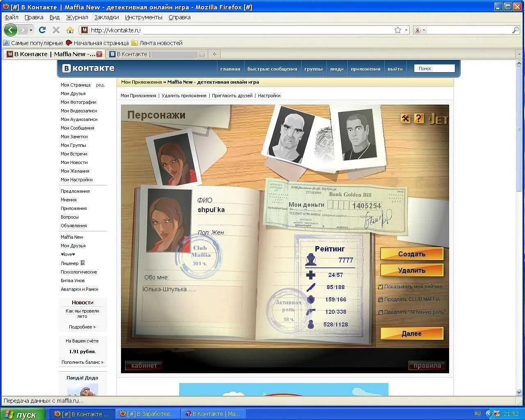Image resolution: width=525 pixels, height=420 pixels.
Task: Click the VKontakte Поиск search field
Action: (434, 68)
